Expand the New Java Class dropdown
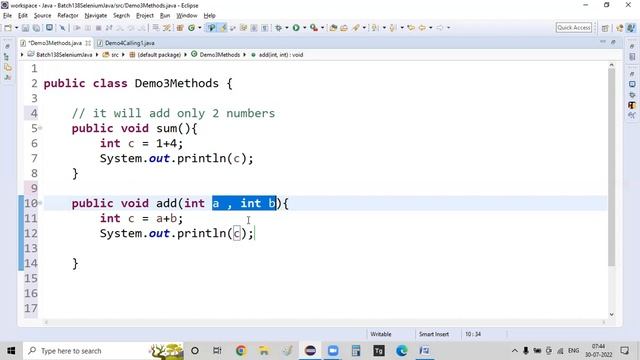The height and width of the screenshot is (360, 640). coord(200,28)
